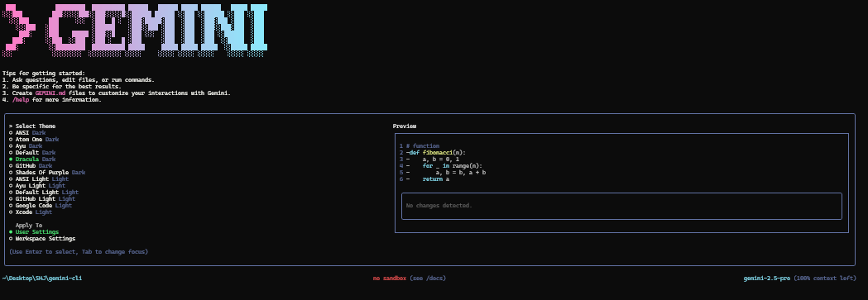Click the '(see /docs)' status hint
This screenshot has width=868, height=300.
pos(428,278)
